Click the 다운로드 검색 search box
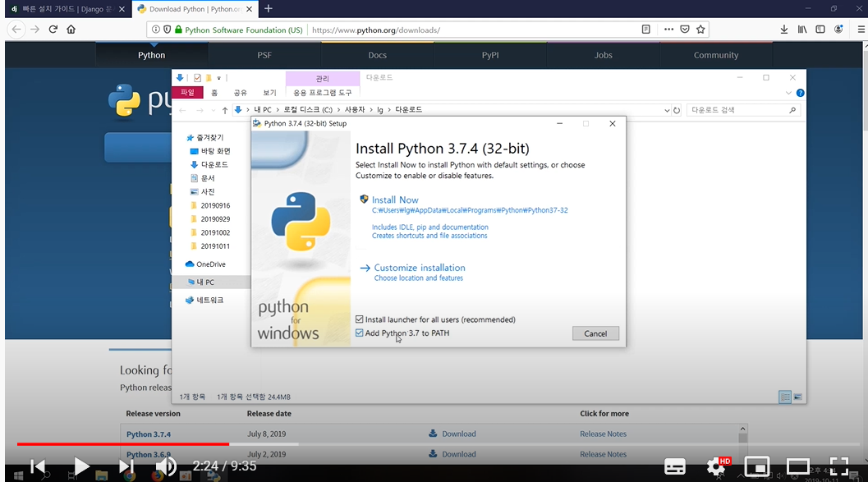 (743, 110)
